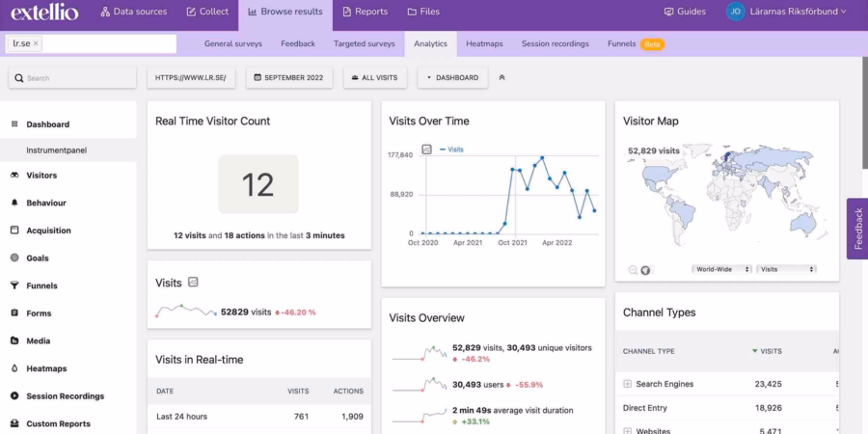Click the Feedback side button
This screenshot has height=434, width=868.
coord(857,229)
